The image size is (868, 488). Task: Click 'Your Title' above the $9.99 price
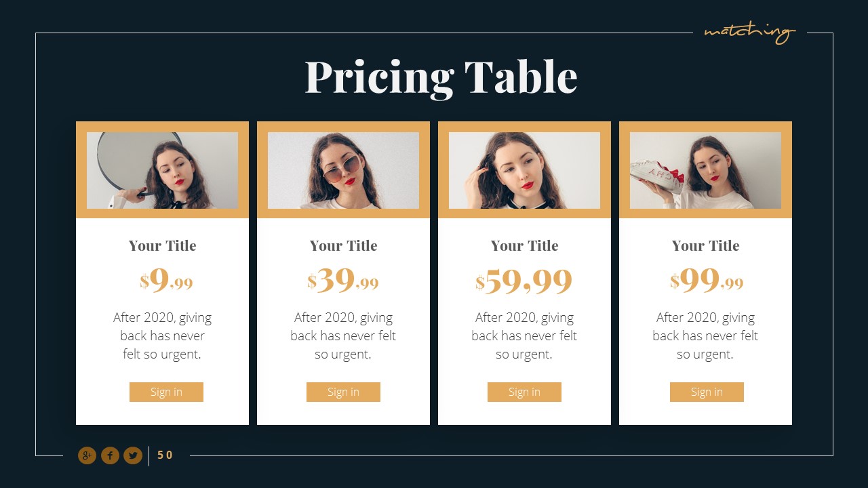[x=162, y=245]
